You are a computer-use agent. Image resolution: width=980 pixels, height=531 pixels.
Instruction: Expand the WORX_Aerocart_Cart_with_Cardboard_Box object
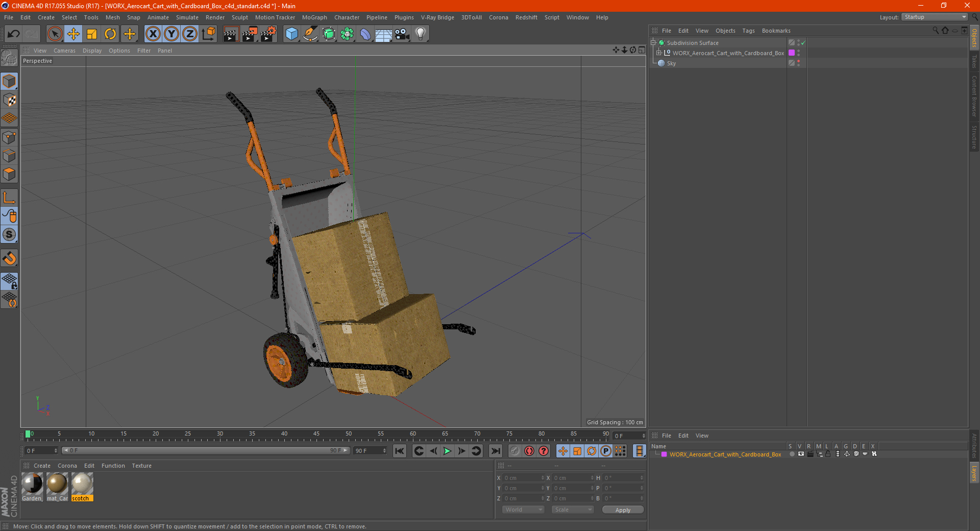[x=659, y=53]
